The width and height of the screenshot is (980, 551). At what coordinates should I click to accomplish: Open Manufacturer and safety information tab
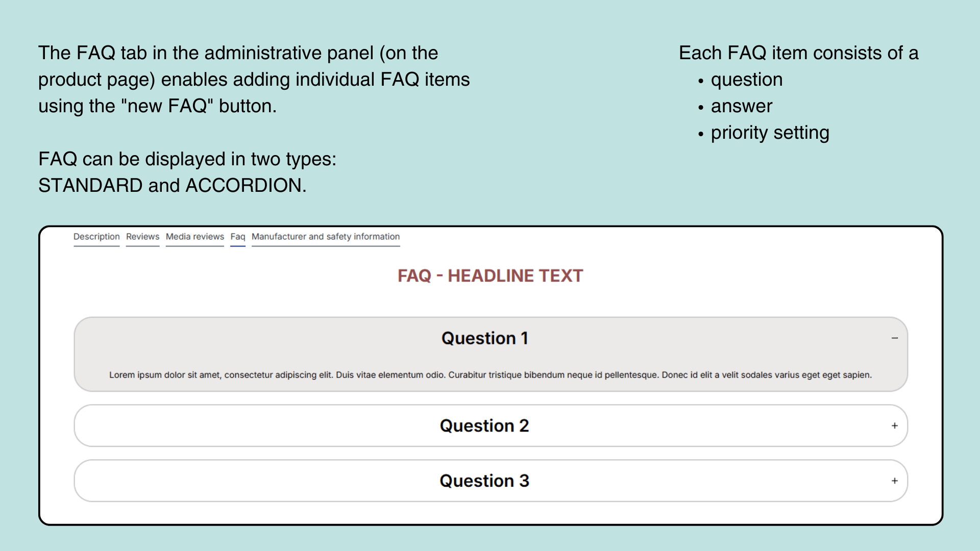pos(326,237)
